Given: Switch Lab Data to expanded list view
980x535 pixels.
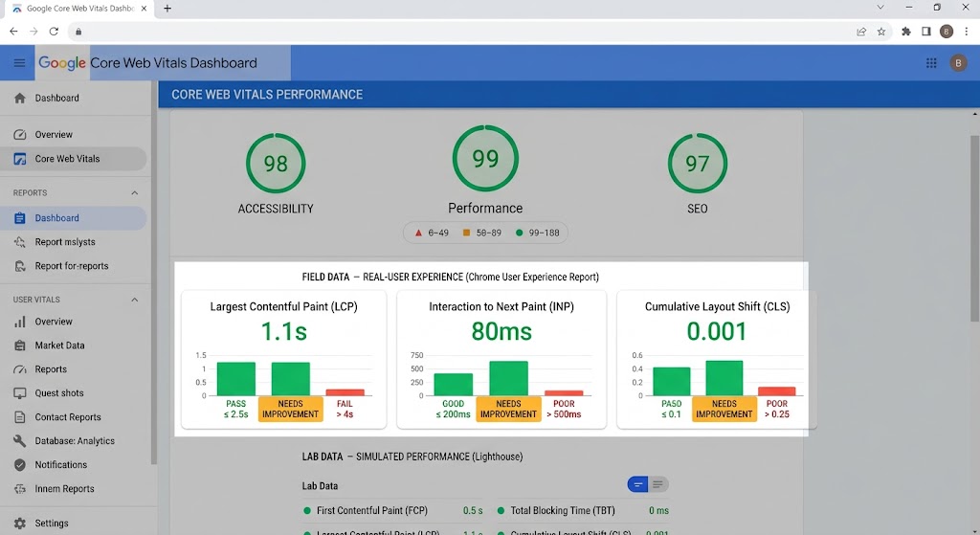Looking at the screenshot, I should (658, 484).
